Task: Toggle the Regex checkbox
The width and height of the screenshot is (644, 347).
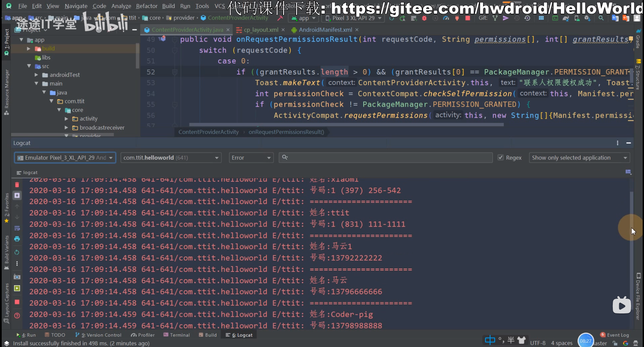Action: (x=500, y=157)
